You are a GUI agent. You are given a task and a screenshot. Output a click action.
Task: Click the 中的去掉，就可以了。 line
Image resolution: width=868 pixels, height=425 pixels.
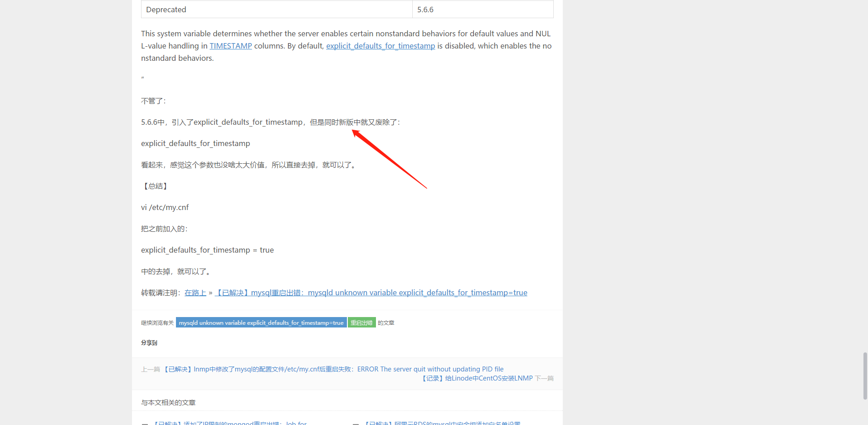(x=176, y=271)
